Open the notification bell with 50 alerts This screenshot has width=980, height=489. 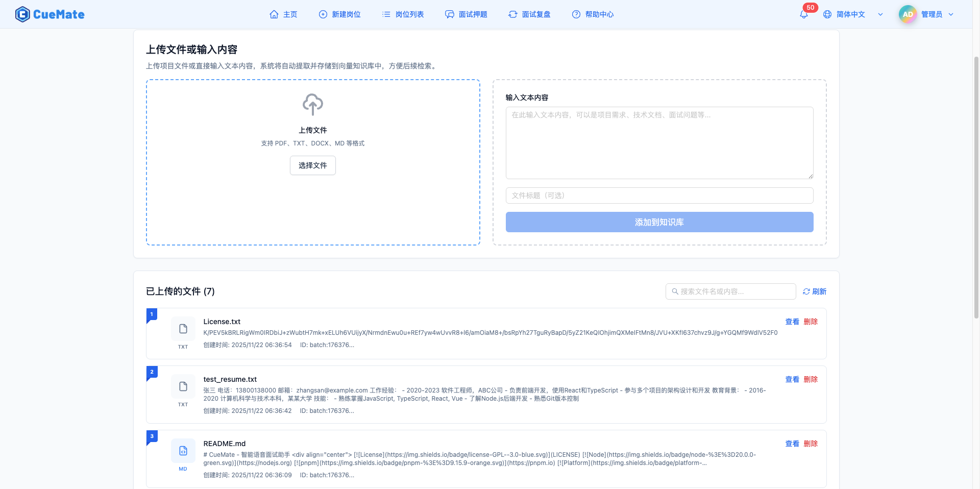803,14
